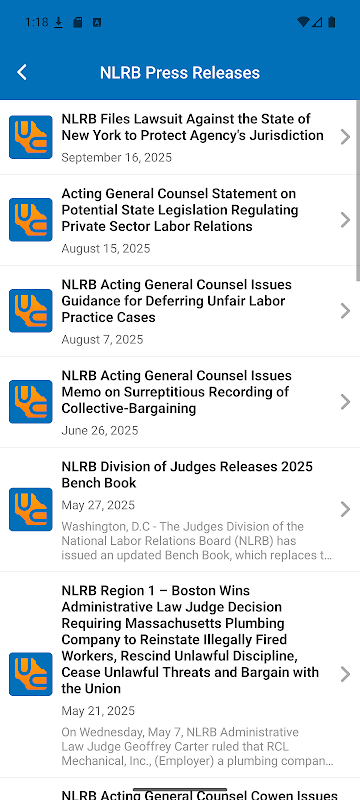Open chevron for Region 1 Boston release
Viewport: 360px width, 800px height.
[x=345, y=674]
